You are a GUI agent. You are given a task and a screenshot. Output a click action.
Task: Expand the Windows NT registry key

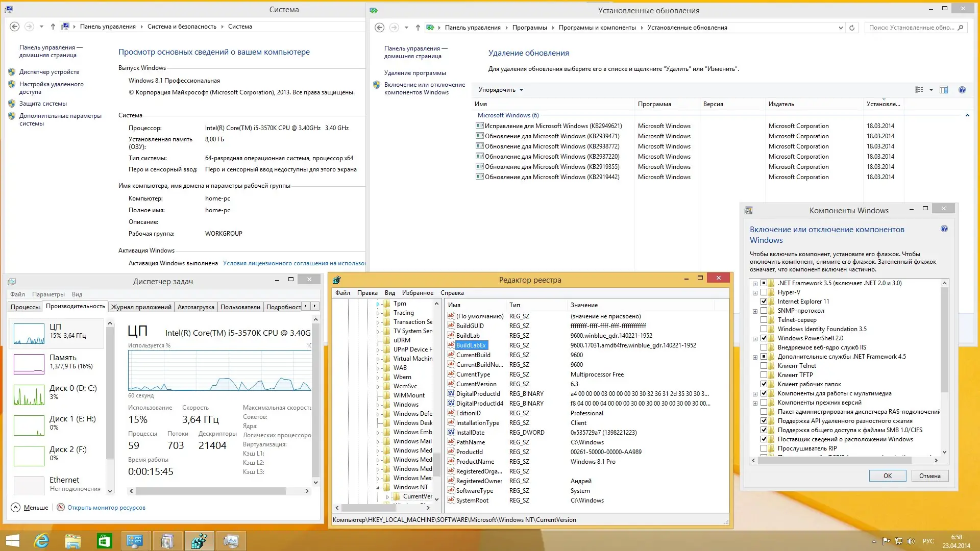pos(378,487)
